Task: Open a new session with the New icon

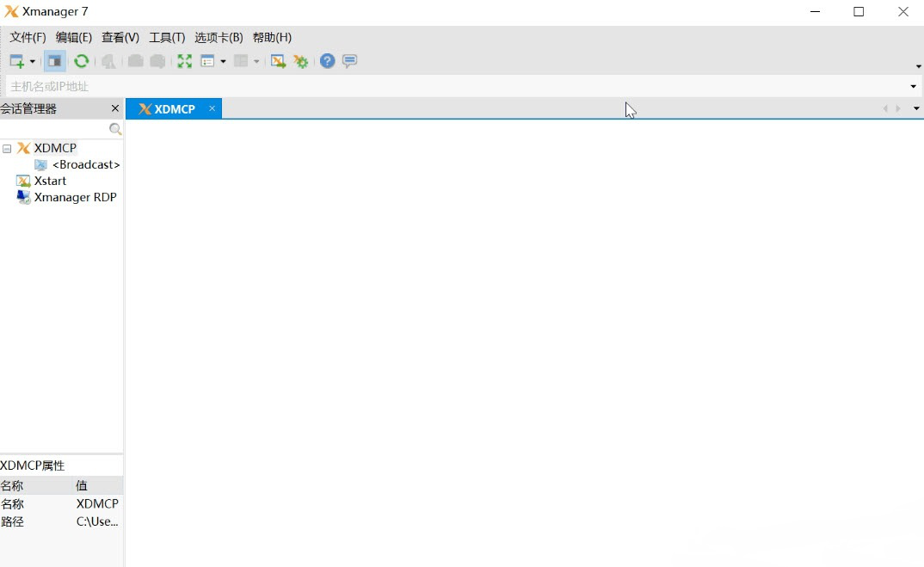Action: 15,60
